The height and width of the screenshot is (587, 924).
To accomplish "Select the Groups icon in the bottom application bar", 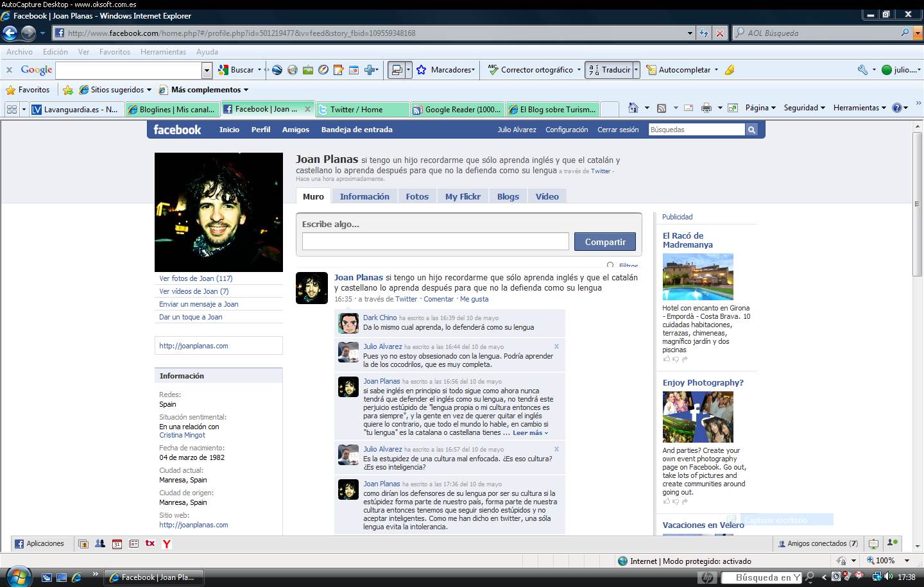I will (100, 543).
